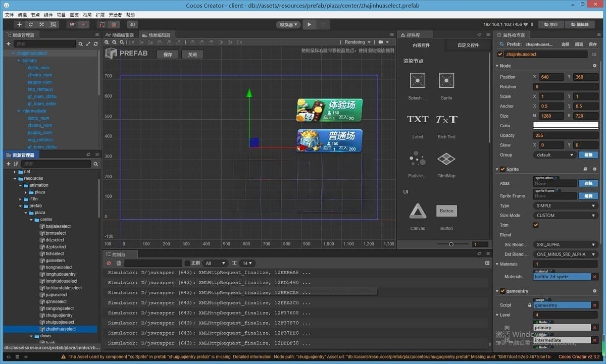Click the 关闭 button to close prefab editing

192,55
